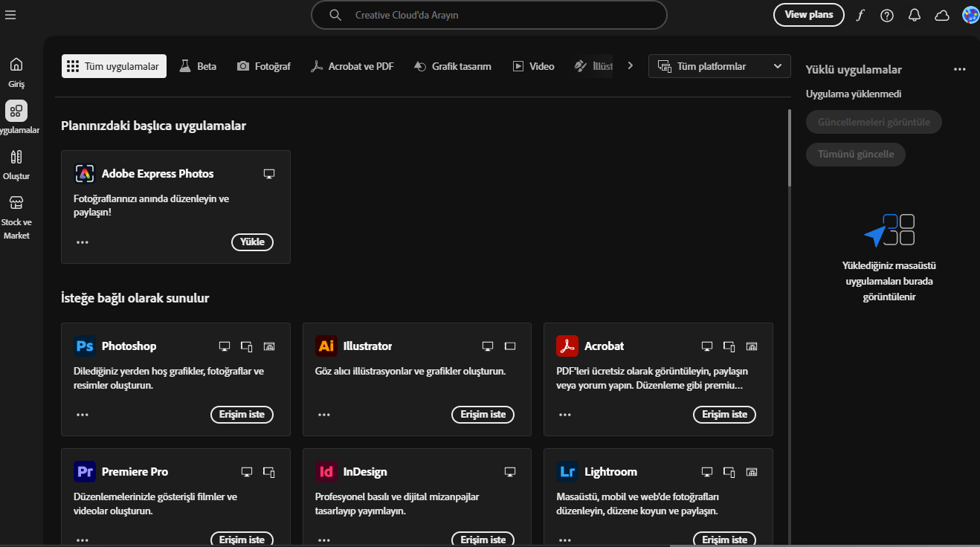The width and height of the screenshot is (980, 547).
Task: Click the desktop platform icon on Acrobat card
Action: 707,346
